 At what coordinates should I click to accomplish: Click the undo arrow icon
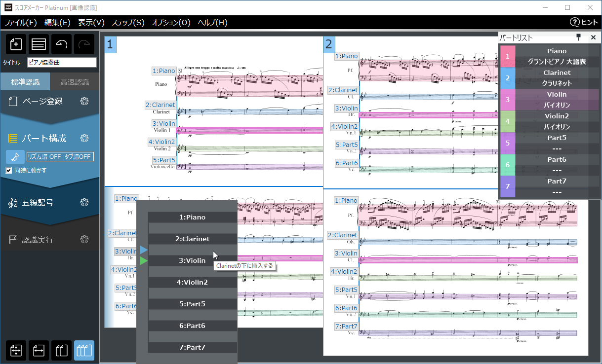coord(61,44)
